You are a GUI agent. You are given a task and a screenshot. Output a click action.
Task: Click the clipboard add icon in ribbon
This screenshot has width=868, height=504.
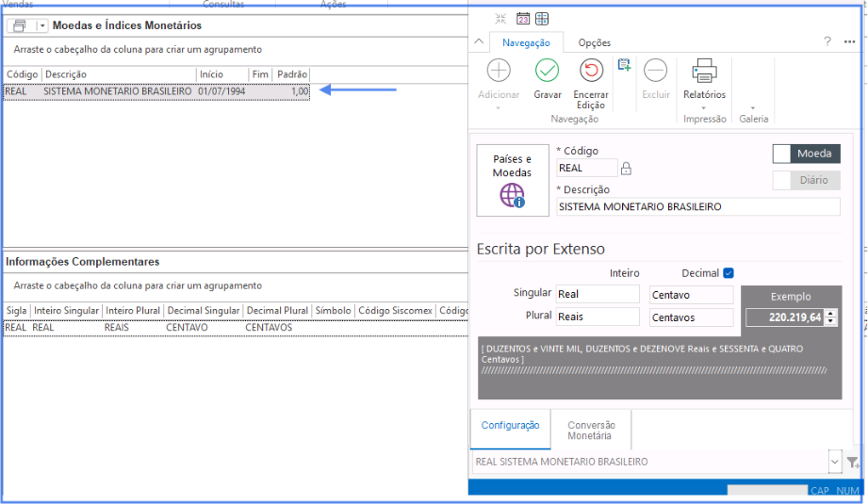click(623, 64)
